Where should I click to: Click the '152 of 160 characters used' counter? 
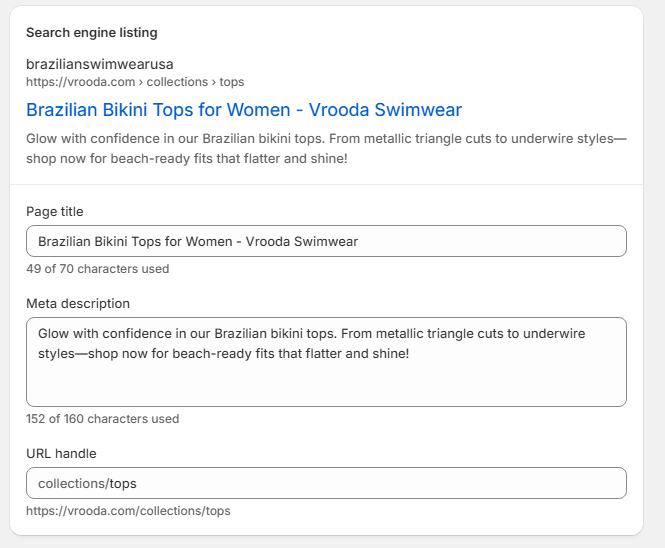click(x=102, y=419)
